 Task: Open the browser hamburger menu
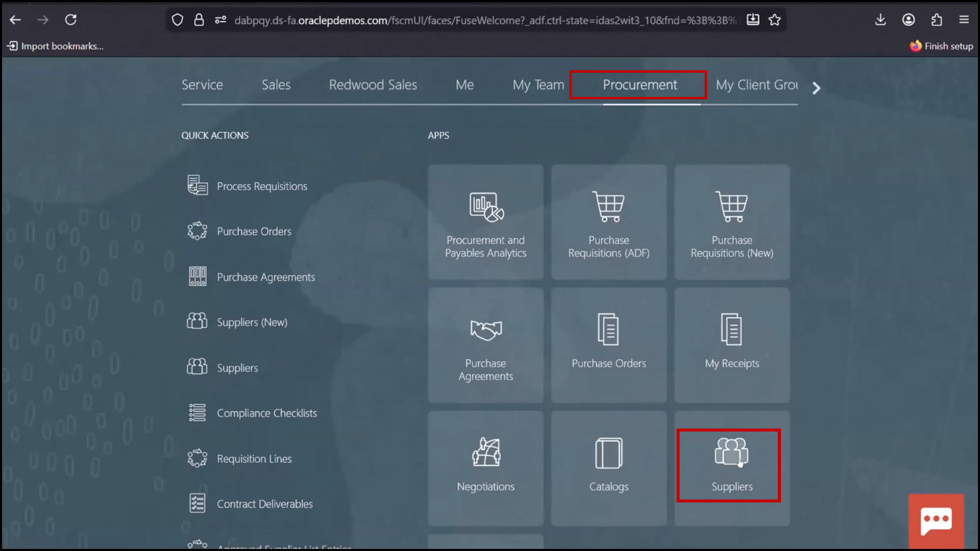click(x=964, y=20)
